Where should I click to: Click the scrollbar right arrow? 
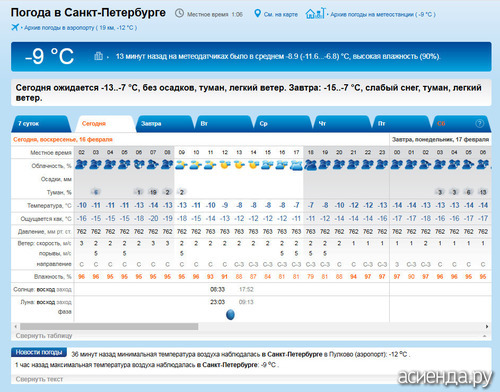[x=487, y=326]
